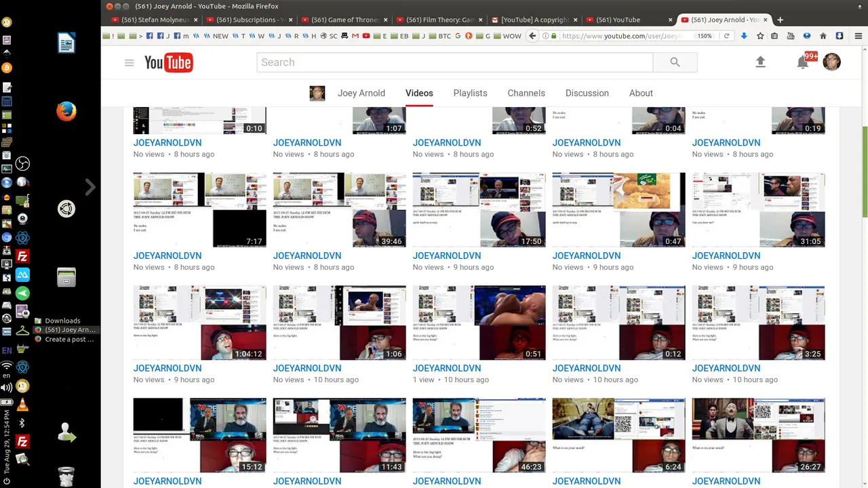Open the Discussion channel tab
Screen dimensions: 868x488
coord(587,94)
